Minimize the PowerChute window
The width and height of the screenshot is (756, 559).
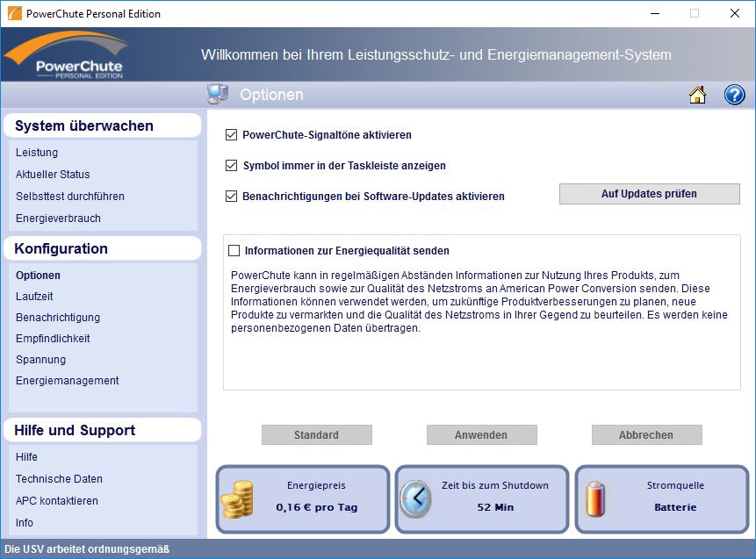point(655,13)
